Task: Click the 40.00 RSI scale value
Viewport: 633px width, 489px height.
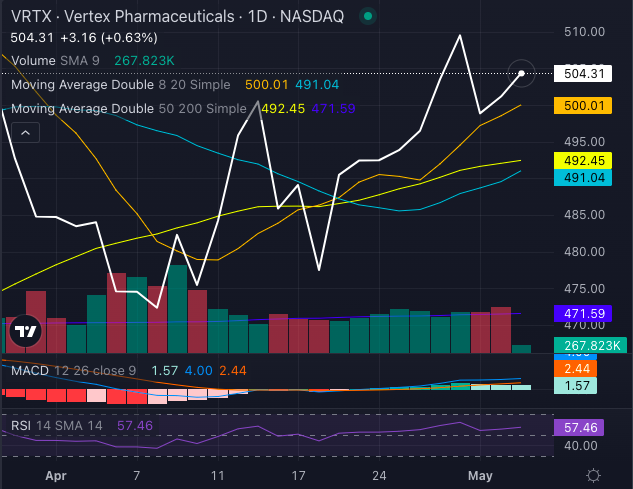Action: (x=581, y=446)
